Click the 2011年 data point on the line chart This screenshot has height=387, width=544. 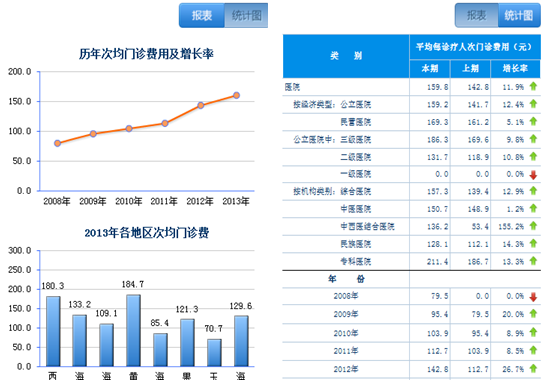(165, 124)
